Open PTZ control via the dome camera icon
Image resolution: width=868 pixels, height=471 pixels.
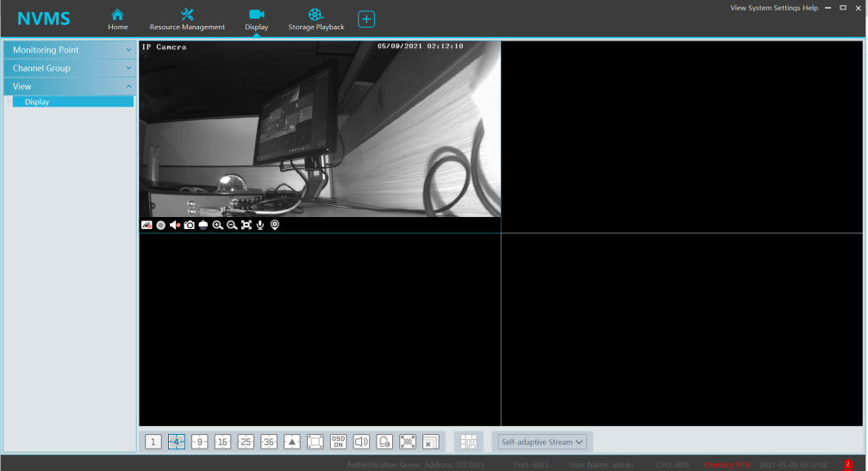pyautogui.click(x=203, y=225)
